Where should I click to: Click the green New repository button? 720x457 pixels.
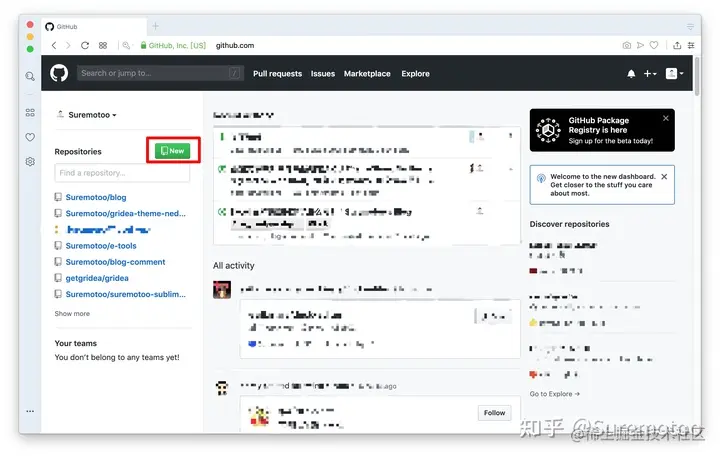(x=173, y=151)
